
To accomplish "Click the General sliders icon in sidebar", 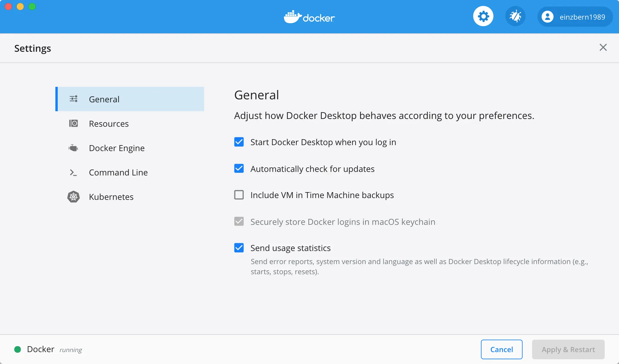I will click(74, 99).
